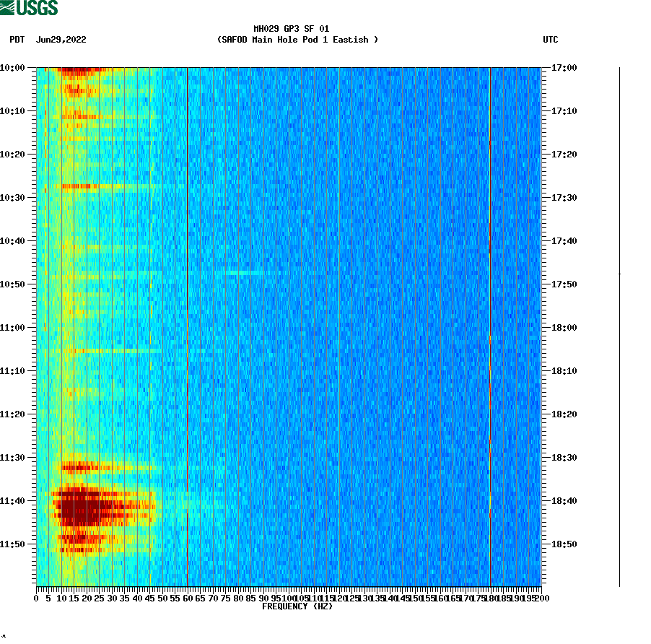Click the 10:30 tick mark on time axis
The image size is (651, 644).
coord(33,196)
